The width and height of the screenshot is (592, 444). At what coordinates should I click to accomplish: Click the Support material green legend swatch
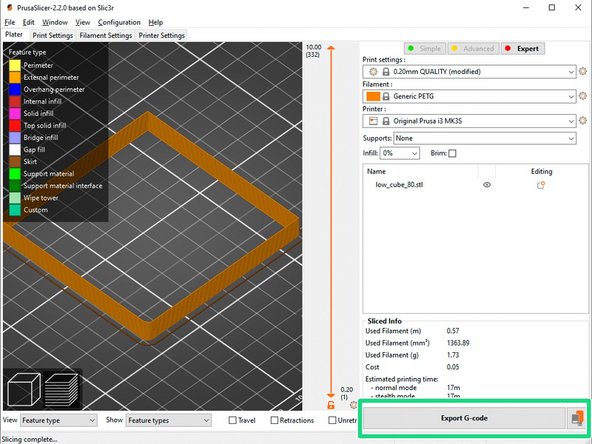(x=15, y=174)
